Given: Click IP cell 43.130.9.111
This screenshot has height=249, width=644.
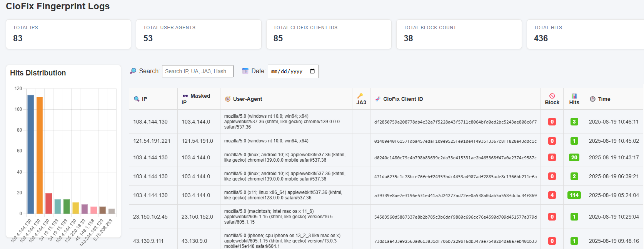Looking at the screenshot, I should tap(148, 241).
